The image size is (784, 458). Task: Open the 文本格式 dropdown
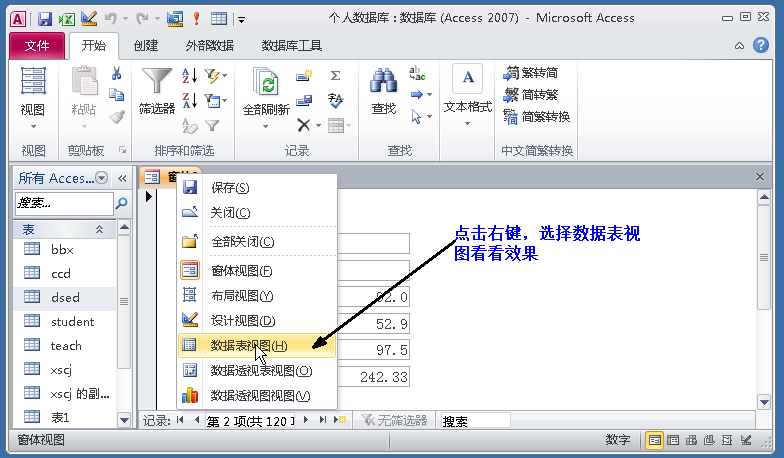468,95
